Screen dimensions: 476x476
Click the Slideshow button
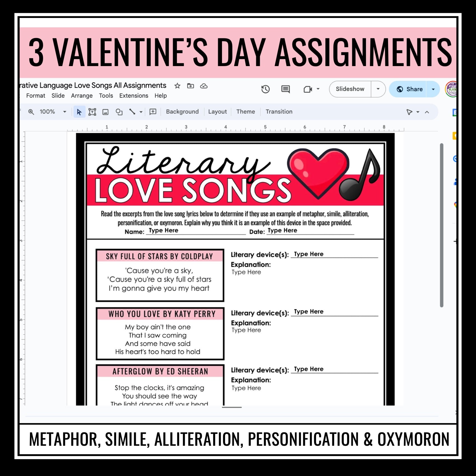(350, 89)
